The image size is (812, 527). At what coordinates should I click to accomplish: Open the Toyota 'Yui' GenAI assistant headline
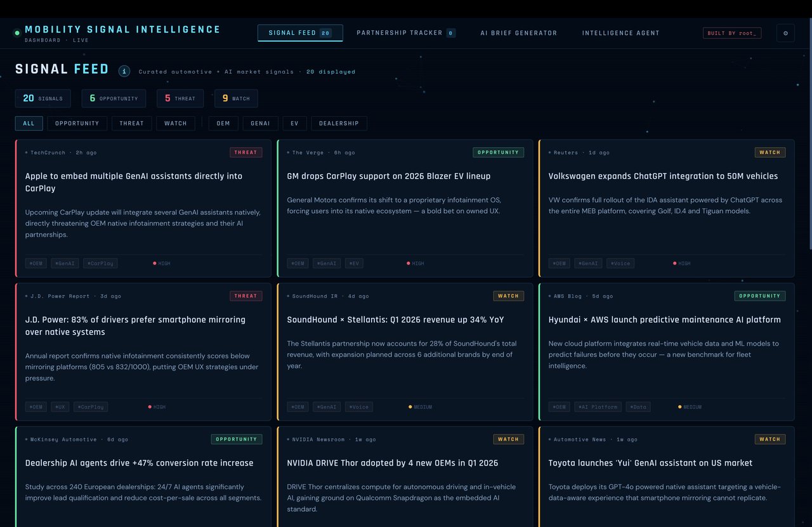coord(651,463)
